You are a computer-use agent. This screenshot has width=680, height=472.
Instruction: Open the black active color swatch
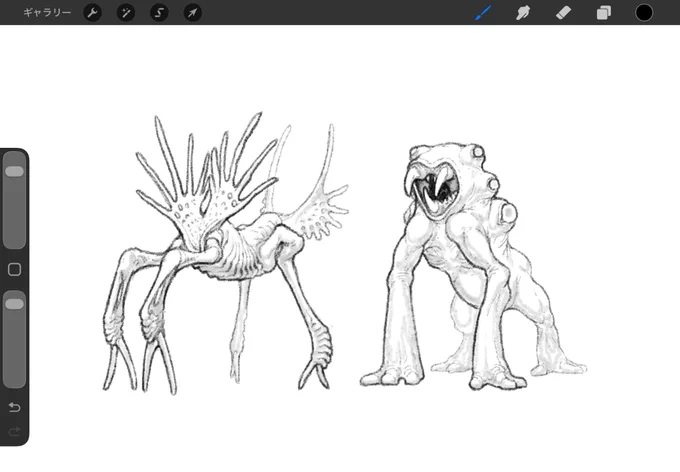coord(644,13)
